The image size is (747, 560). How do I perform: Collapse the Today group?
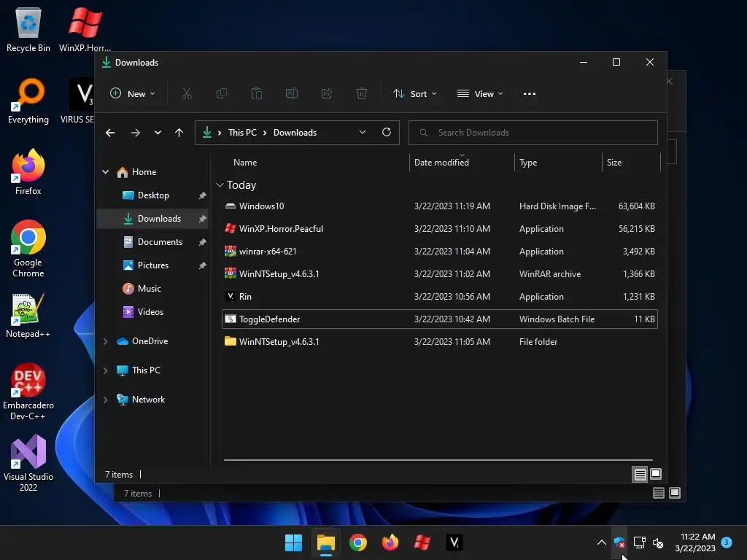click(x=220, y=184)
